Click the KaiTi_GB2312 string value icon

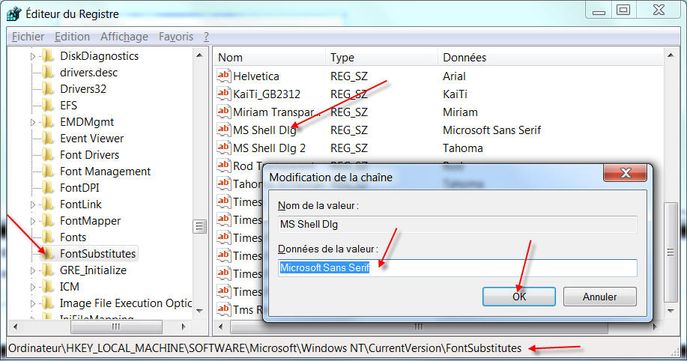[223, 94]
